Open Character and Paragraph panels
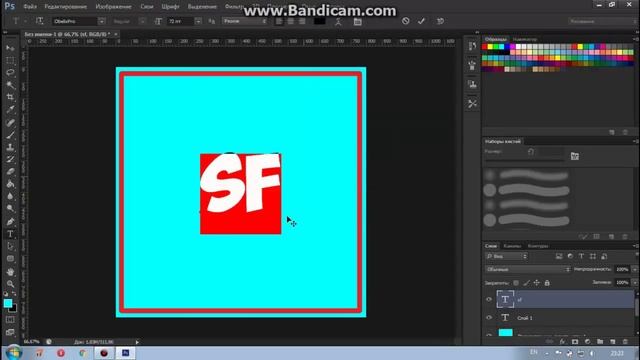The width and height of the screenshot is (640, 360). click(358, 21)
